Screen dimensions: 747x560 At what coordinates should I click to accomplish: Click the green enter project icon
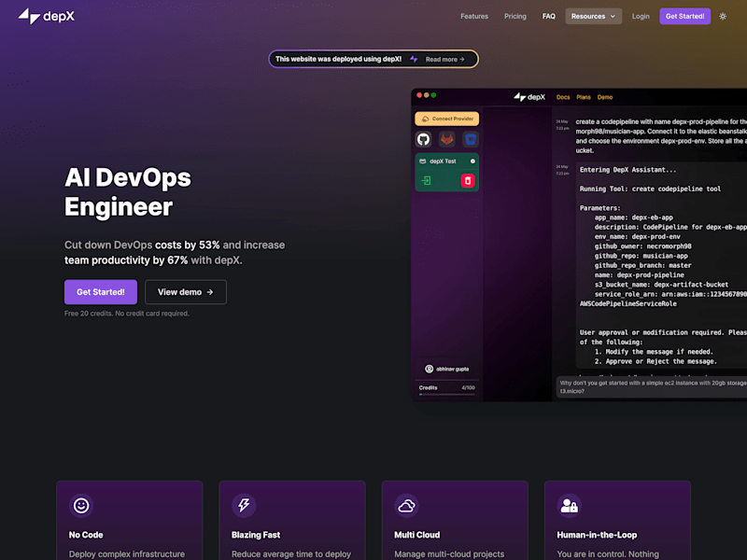(427, 180)
